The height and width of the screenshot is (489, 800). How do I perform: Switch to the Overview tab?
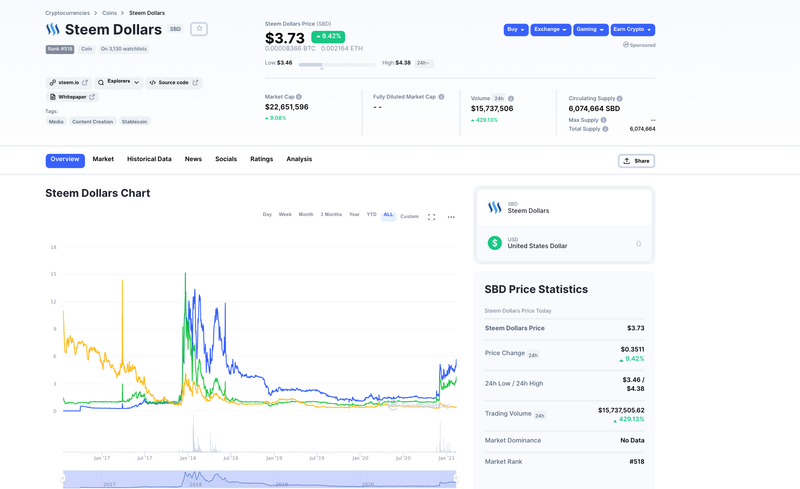coord(65,160)
